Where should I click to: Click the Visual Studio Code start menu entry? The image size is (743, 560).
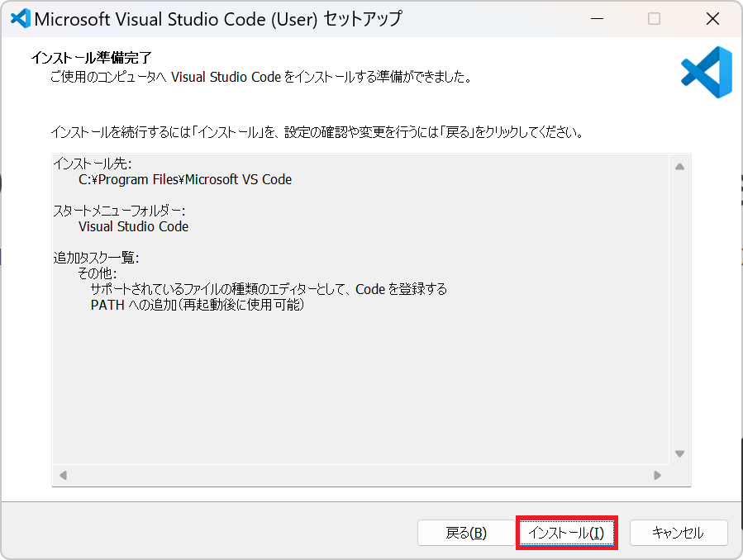click(133, 226)
